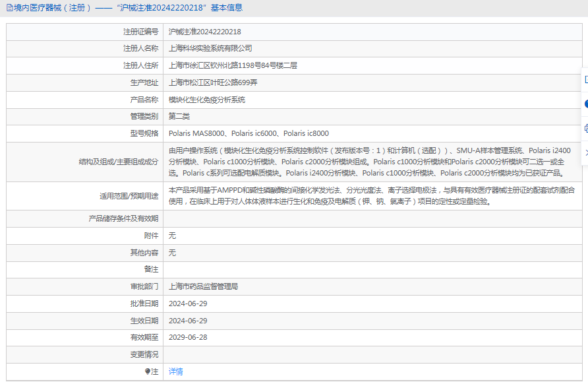Image resolution: width=588 pixels, height=386 pixels.
Task: Select the 其他内容 label
Action: point(144,253)
